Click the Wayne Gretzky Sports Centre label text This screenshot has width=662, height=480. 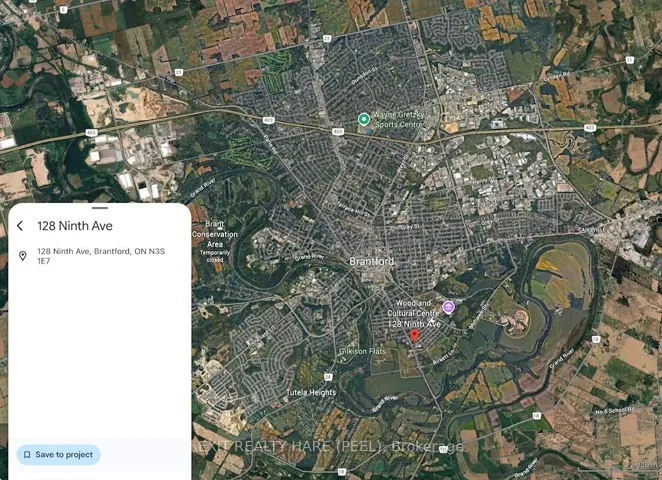point(398,119)
